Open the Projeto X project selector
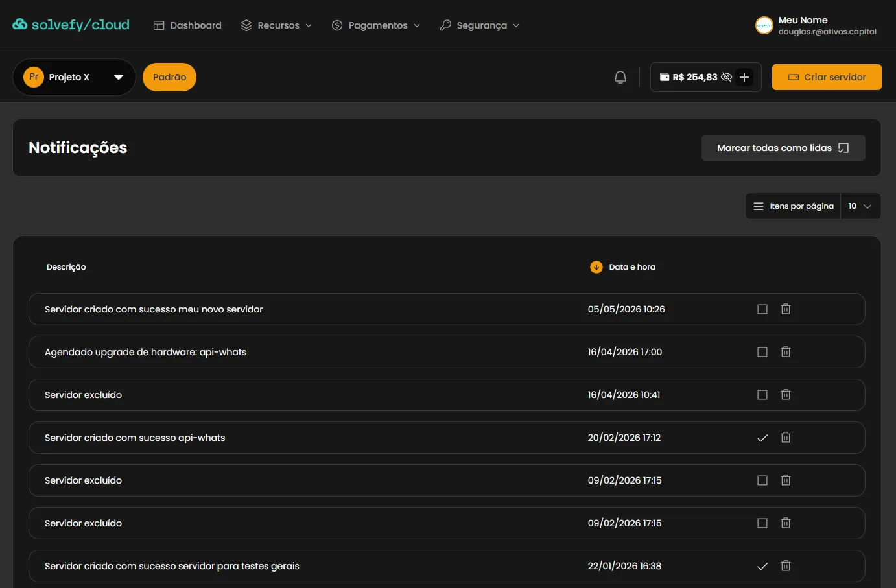Viewport: 896px width, 588px height. (x=74, y=77)
